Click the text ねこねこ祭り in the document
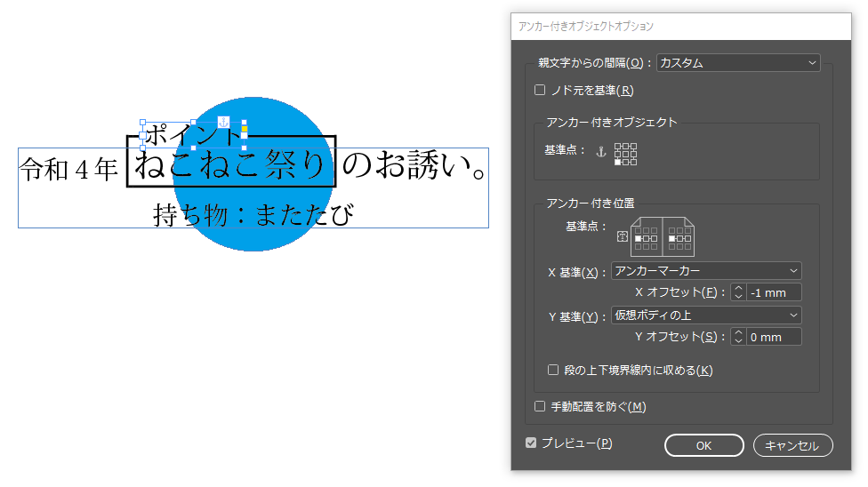 point(230,165)
